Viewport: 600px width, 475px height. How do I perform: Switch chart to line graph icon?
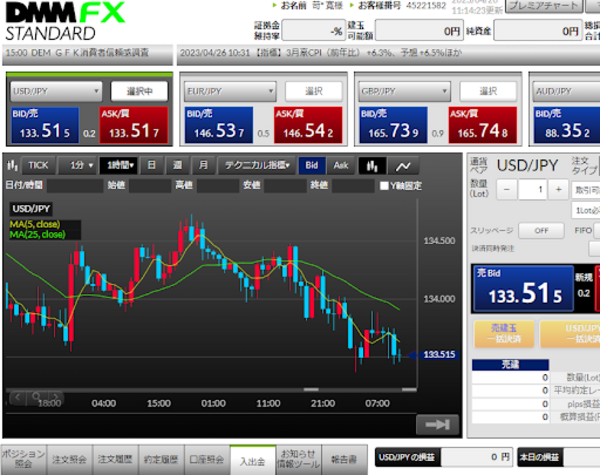point(403,166)
